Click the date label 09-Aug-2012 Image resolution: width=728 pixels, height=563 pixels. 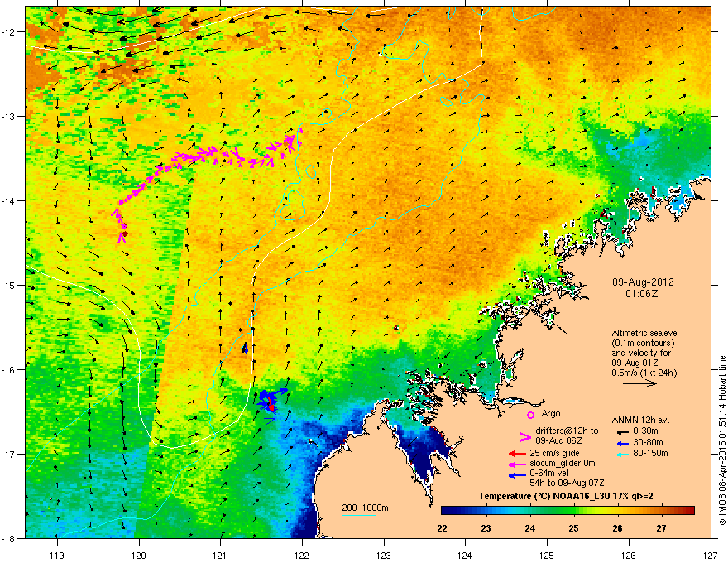643,282
